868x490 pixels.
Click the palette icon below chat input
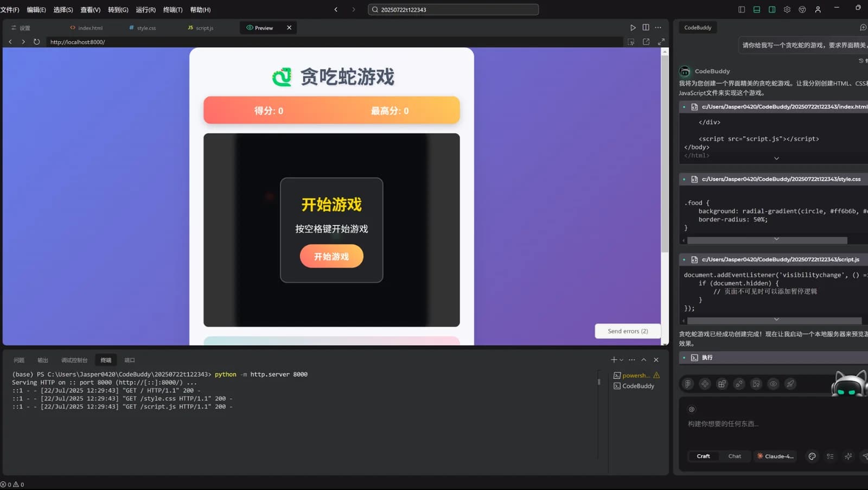coord(812,456)
